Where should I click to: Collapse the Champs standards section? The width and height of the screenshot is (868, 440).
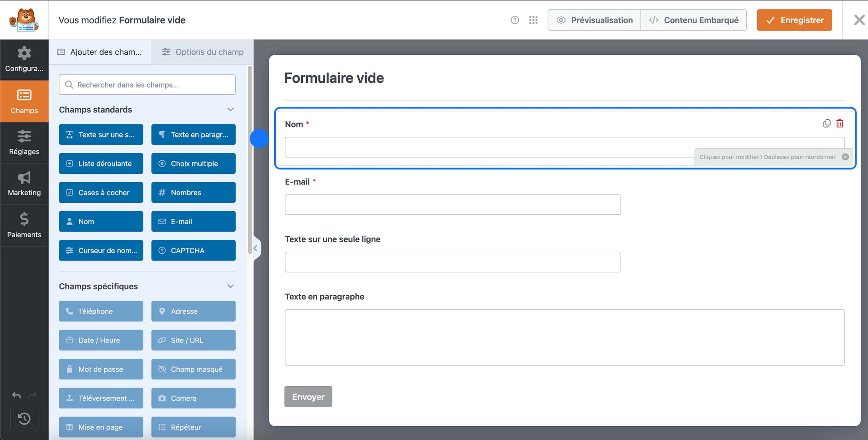coord(231,109)
